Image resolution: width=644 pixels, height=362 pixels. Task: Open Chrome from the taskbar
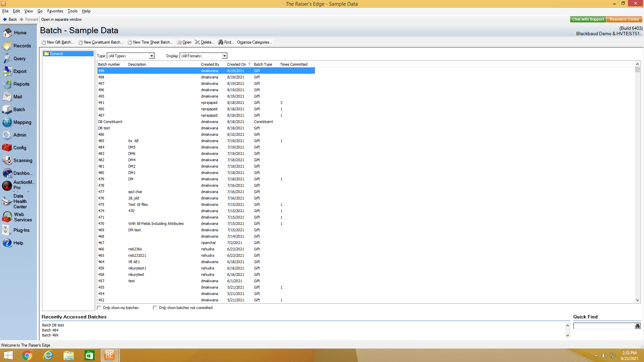point(27,355)
